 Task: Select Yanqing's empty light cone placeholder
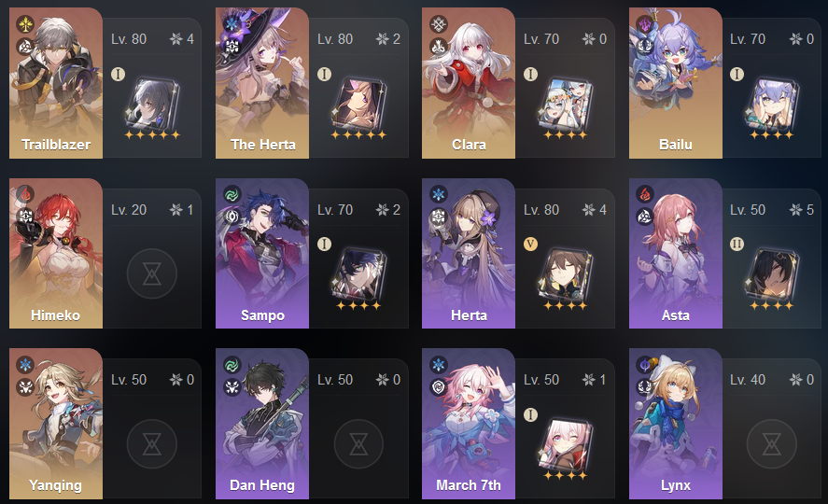point(152,444)
